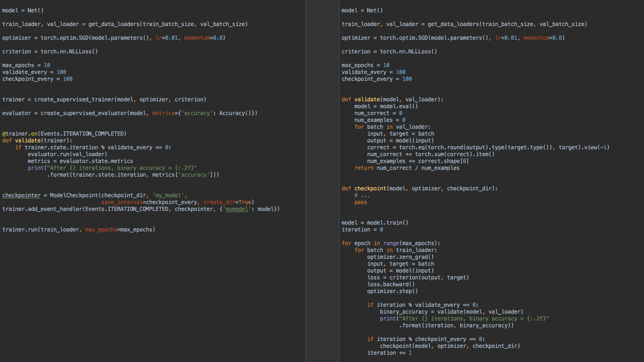Click the underlined 'checkpointer' variable in left pane
Viewport: 644px width, 362px height.
[21, 195]
